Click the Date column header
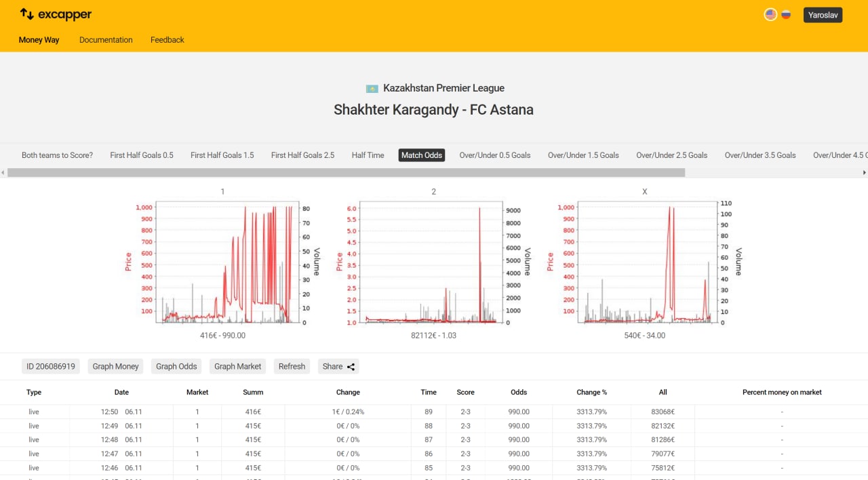Viewport: 868px width, 480px height. [x=121, y=393]
